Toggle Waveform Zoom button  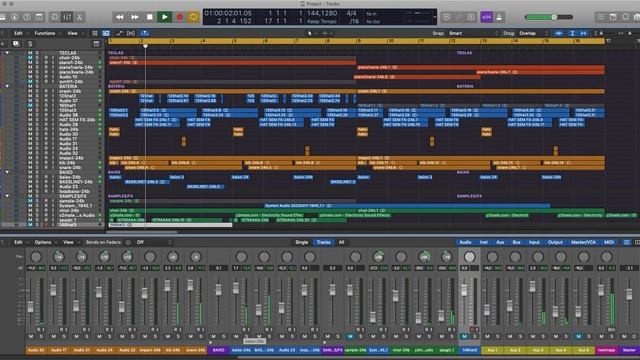559,33
